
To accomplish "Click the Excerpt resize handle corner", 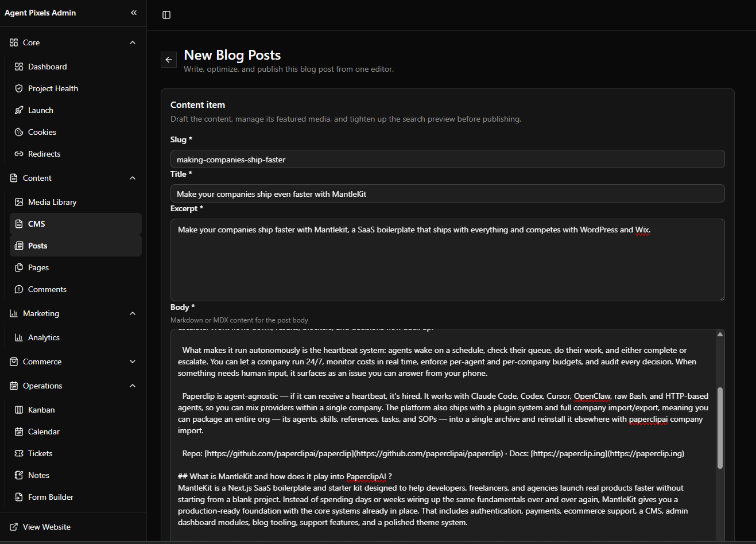I will pos(722,298).
